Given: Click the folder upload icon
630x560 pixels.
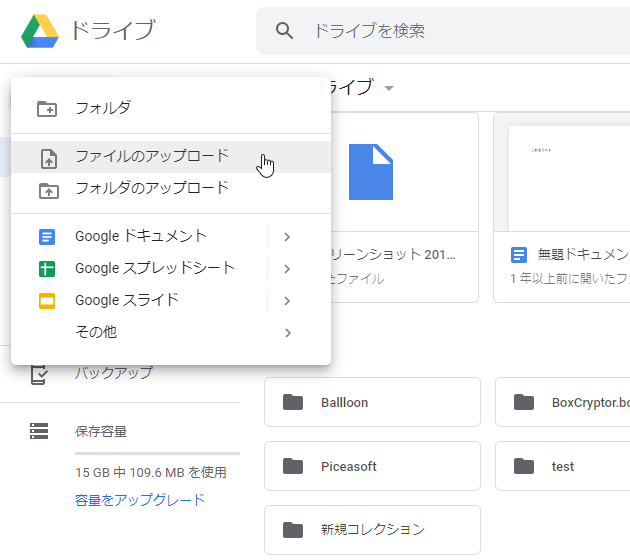Looking at the screenshot, I should click(x=49, y=190).
